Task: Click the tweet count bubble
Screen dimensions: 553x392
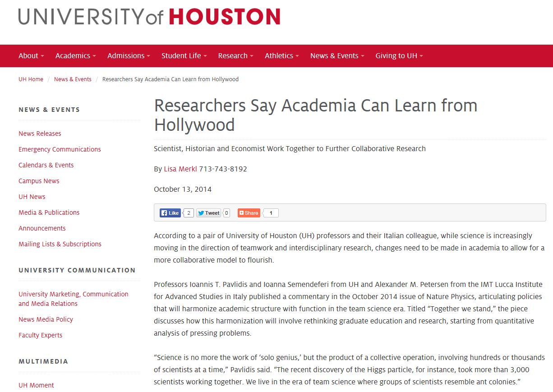Action: pyautogui.click(x=226, y=213)
